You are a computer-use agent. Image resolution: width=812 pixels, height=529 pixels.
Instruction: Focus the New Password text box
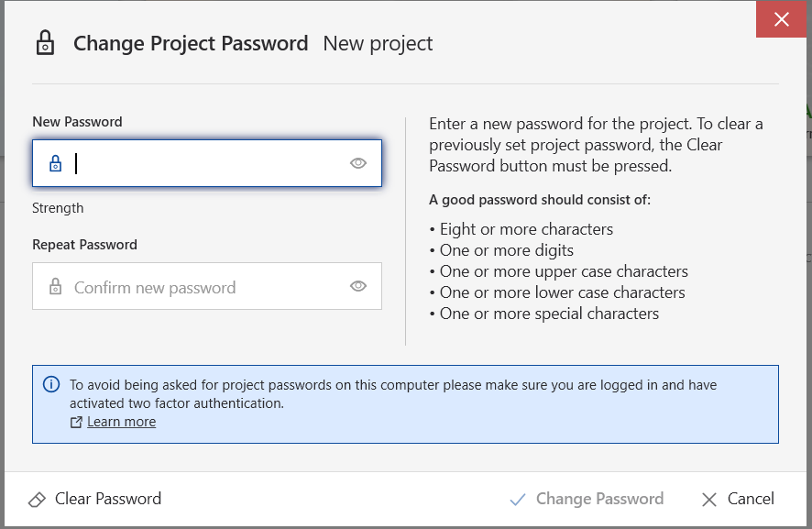pos(206,163)
